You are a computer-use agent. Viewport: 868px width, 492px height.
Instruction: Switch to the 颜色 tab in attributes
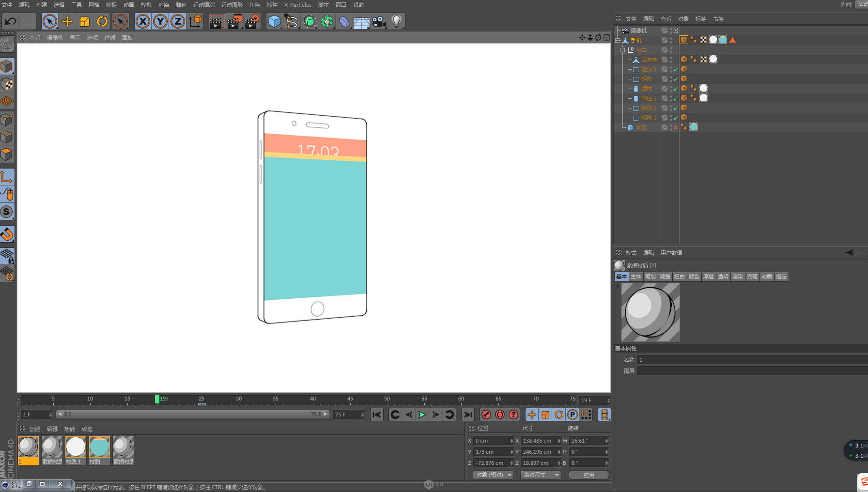[694, 277]
